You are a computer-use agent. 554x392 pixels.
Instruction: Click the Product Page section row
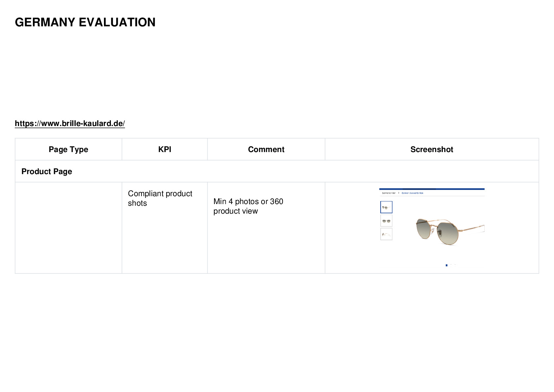point(277,171)
